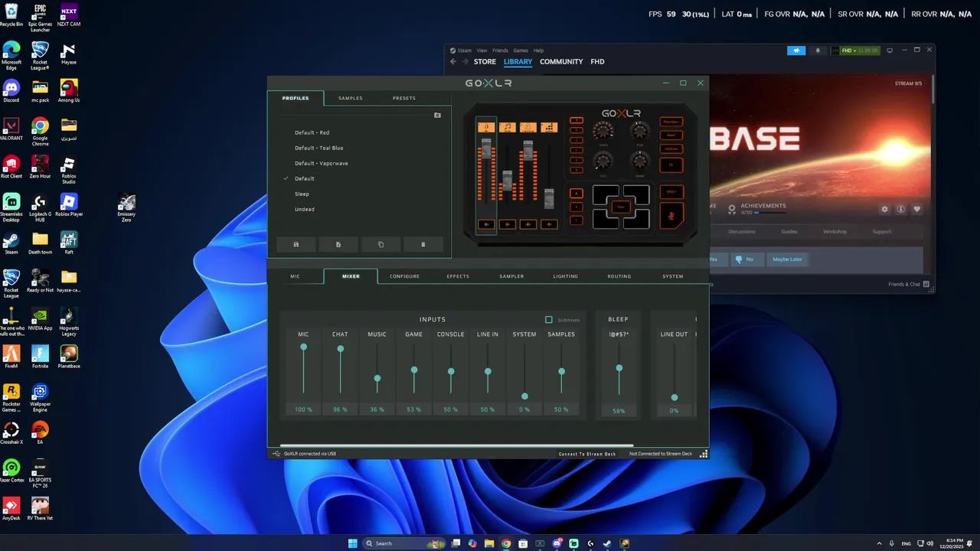980x551 pixels.
Task: Click the mute button under the fourth fader
Action: 549,224
